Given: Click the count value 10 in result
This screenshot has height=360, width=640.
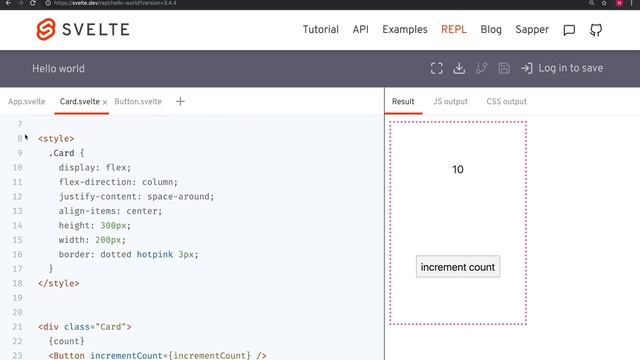Looking at the screenshot, I should pyautogui.click(x=458, y=169).
